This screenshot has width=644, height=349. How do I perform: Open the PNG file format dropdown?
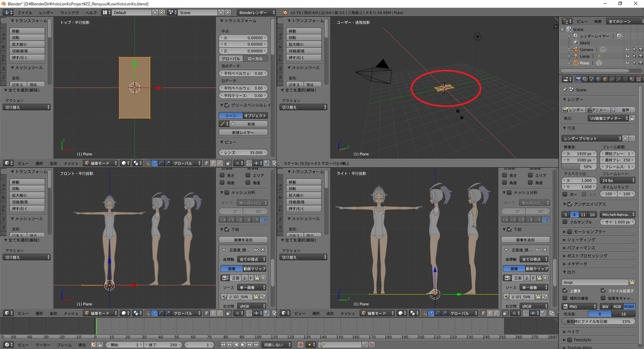click(579, 306)
